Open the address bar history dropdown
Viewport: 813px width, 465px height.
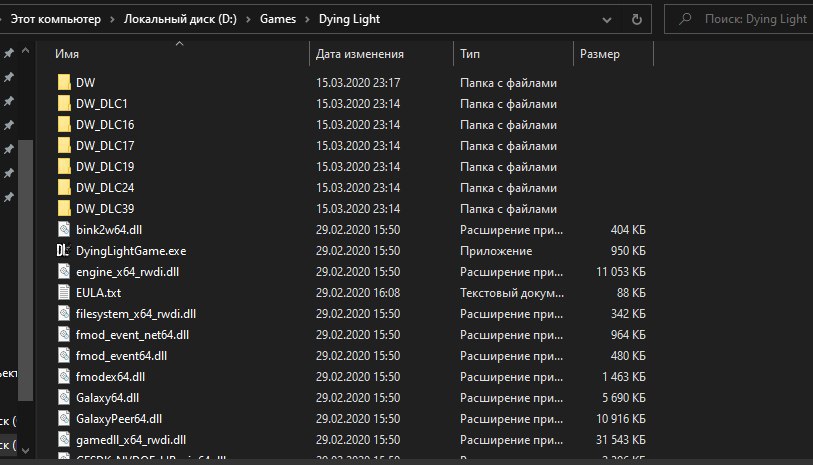(607, 20)
